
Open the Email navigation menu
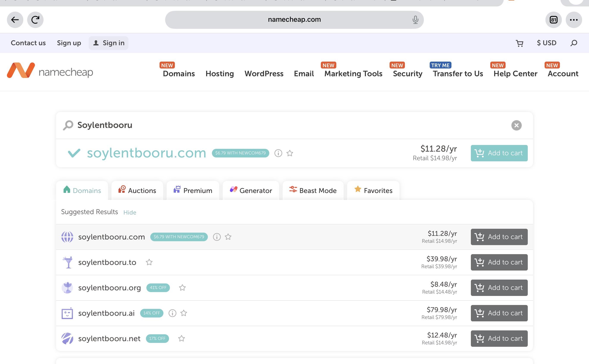coord(304,74)
